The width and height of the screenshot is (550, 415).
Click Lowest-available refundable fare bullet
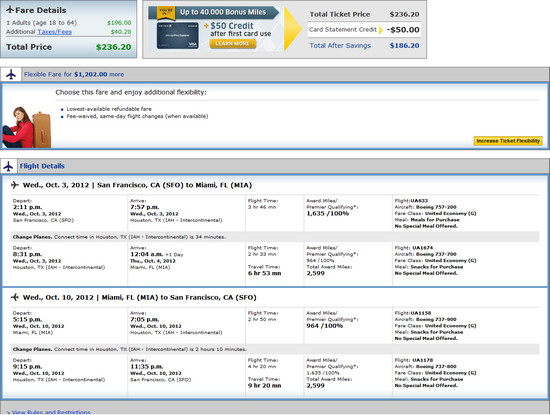pyautogui.click(x=109, y=109)
